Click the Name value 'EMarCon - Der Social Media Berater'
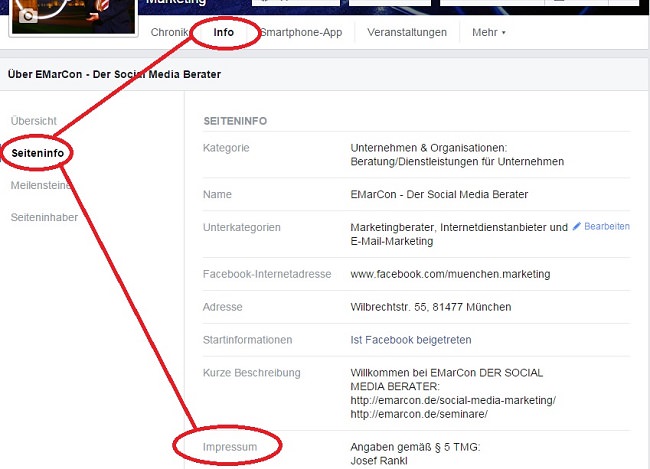Viewport: 650px width, 469px height. click(x=439, y=194)
